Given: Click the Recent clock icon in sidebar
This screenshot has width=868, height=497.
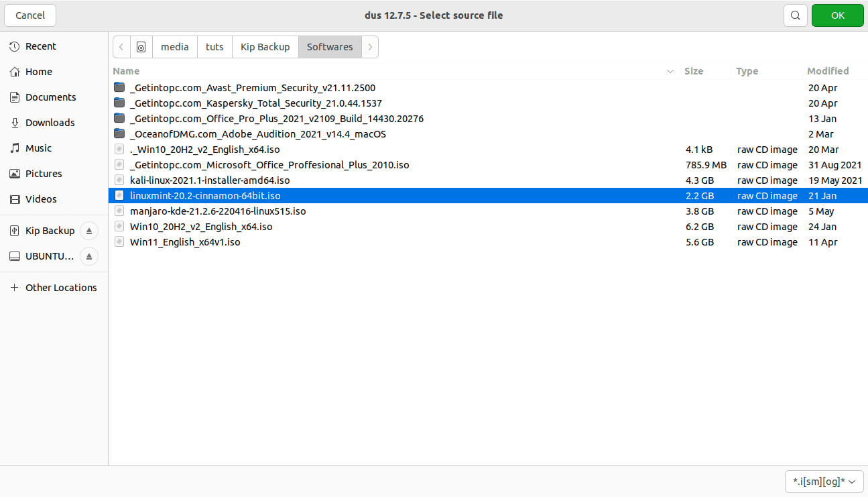Looking at the screenshot, I should click(x=14, y=46).
